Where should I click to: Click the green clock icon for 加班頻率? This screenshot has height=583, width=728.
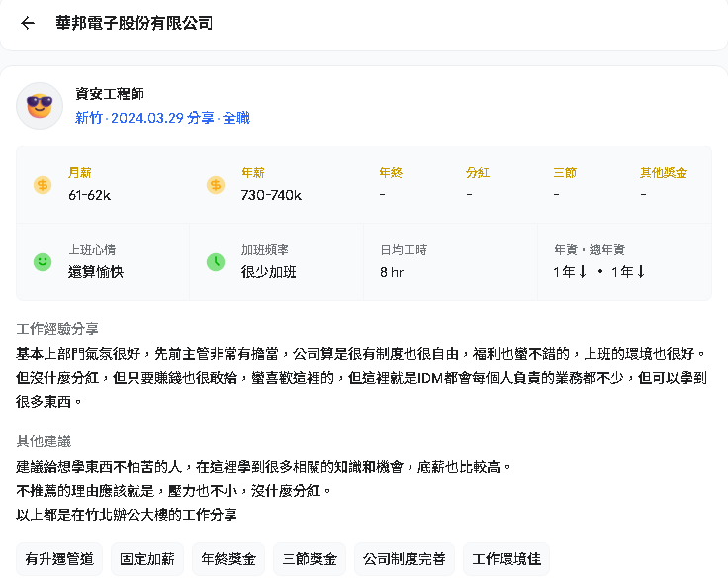click(x=216, y=262)
